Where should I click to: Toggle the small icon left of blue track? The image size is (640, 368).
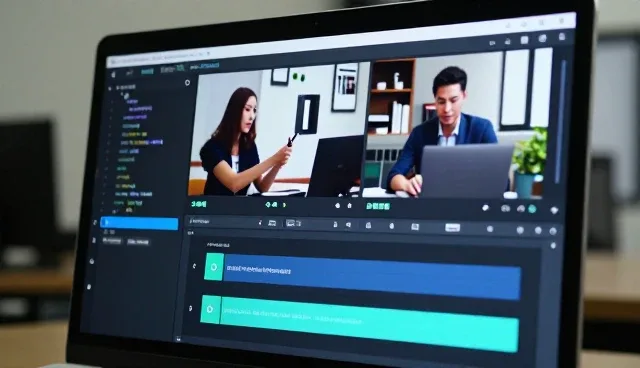click(195, 266)
